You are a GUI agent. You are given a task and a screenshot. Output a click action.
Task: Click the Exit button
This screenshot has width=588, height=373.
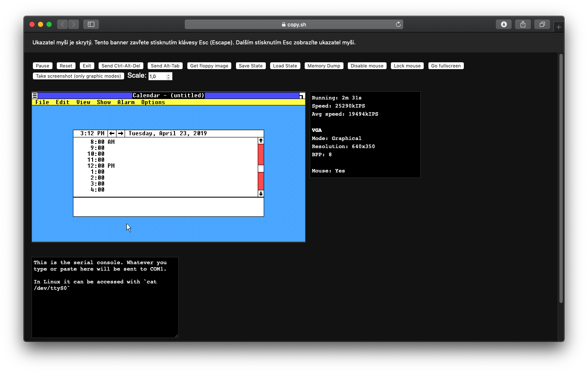(87, 66)
